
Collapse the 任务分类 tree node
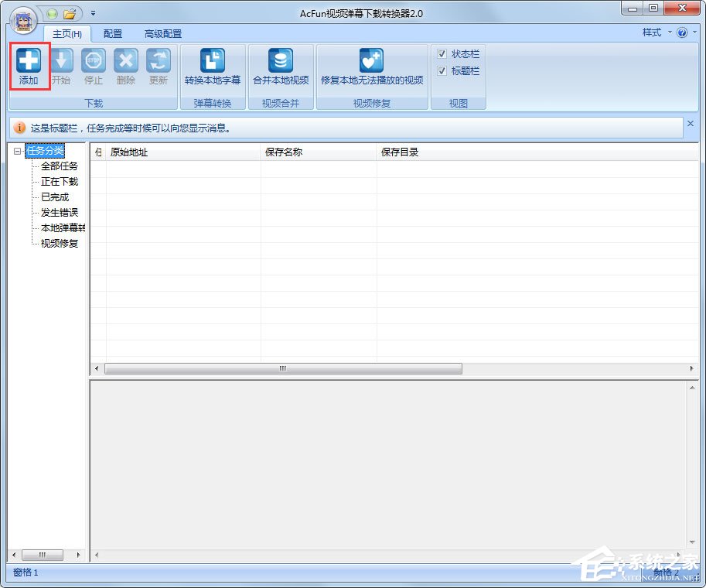tap(17, 151)
